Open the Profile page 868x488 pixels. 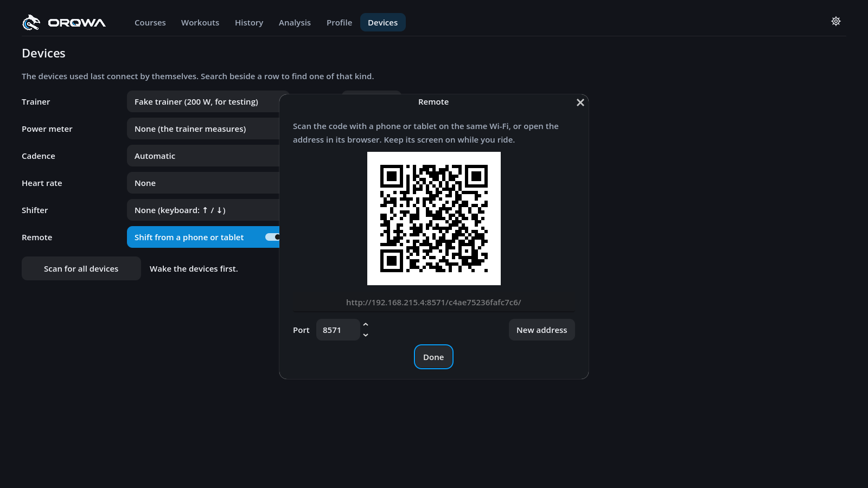339,23
